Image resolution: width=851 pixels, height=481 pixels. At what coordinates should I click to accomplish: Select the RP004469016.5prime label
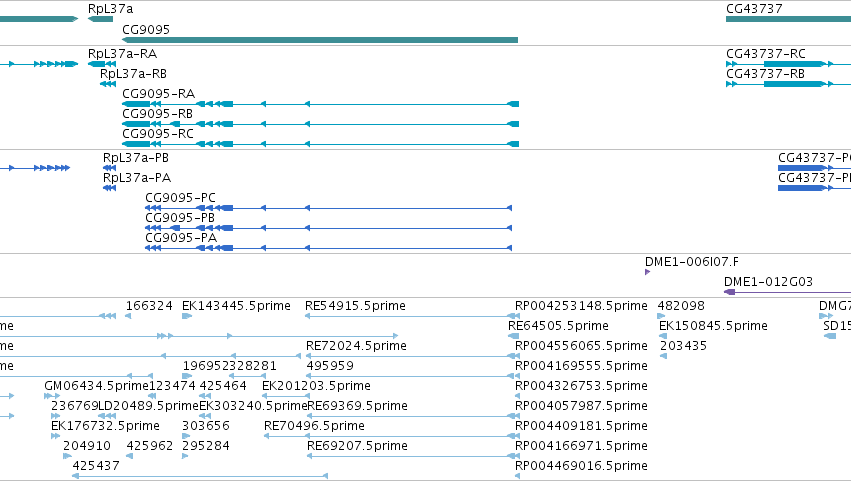(x=581, y=466)
